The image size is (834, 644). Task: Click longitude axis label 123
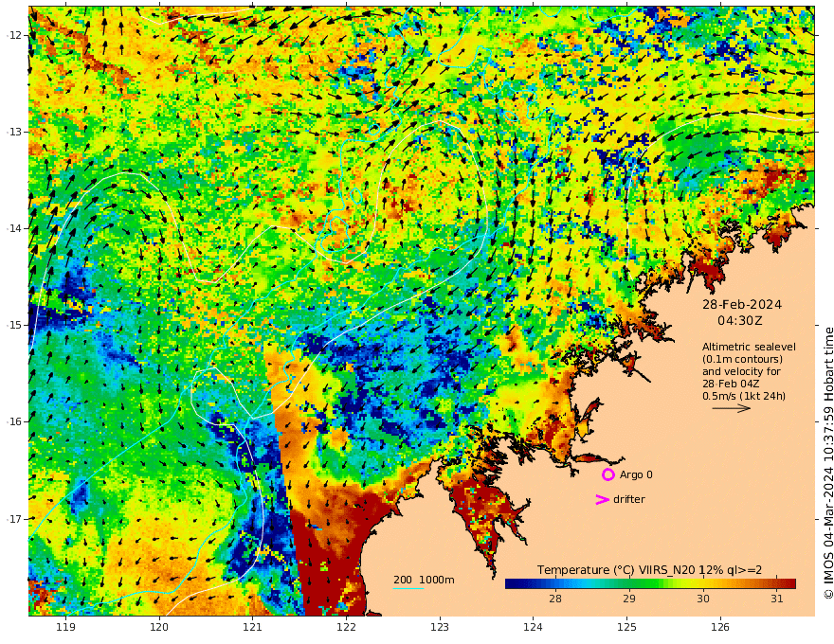point(440,627)
